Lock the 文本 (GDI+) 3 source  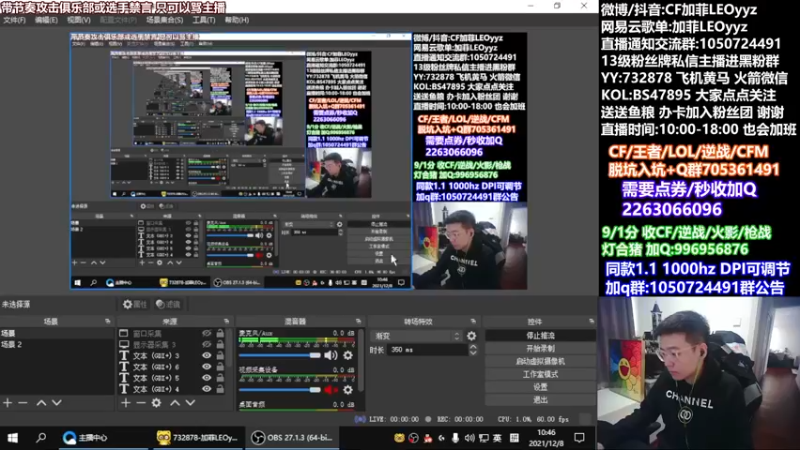(220, 356)
